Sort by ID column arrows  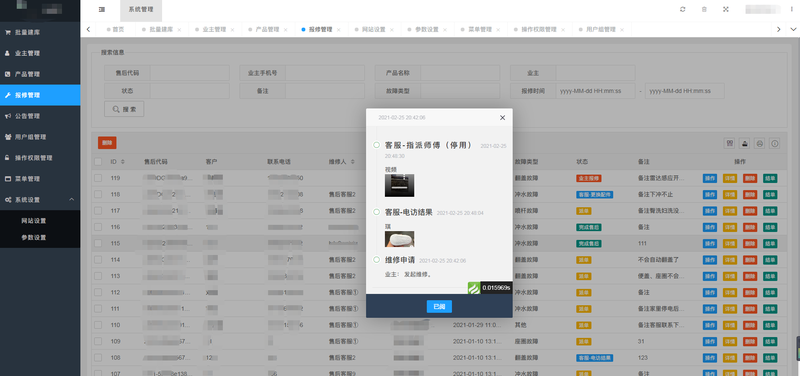[x=122, y=162]
